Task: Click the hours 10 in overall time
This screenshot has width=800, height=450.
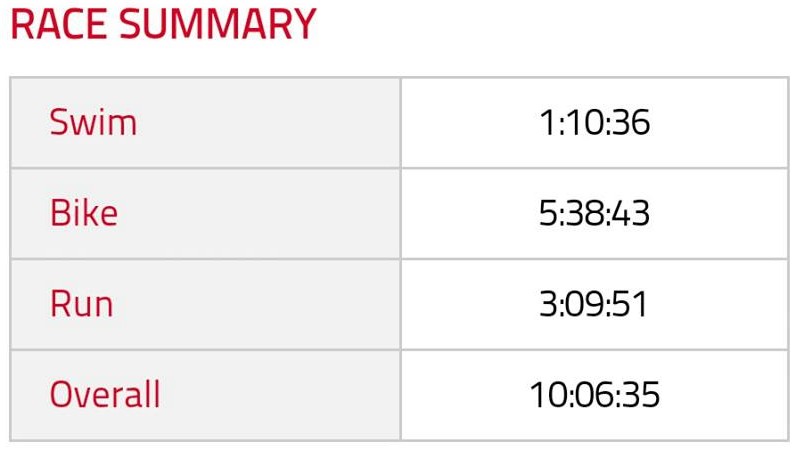Action: (547, 394)
